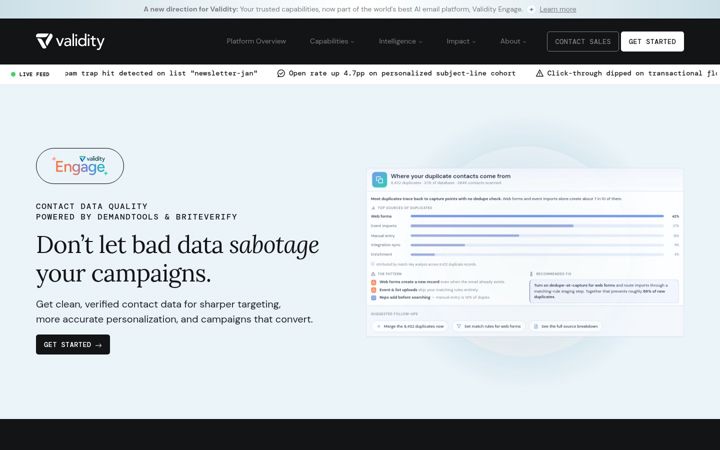Click the arrow in the hero Get Started button
Screen dimensions: 720x450
99,345
